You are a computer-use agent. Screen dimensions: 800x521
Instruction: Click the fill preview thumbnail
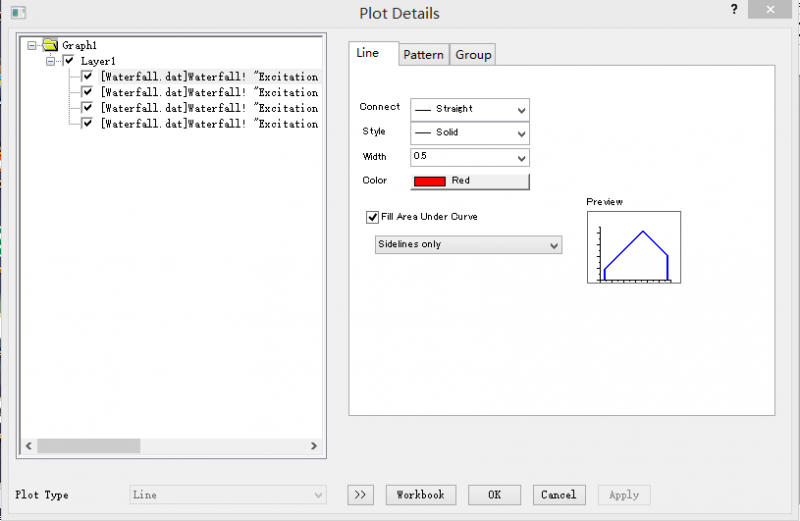point(634,247)
